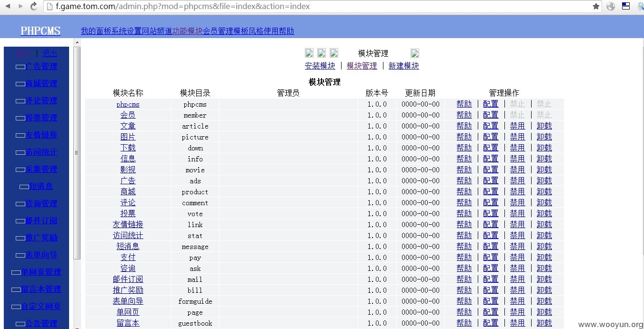Reload the page with the refresh icon
Screen dimensions: 644x329
(x=33, y=6)
